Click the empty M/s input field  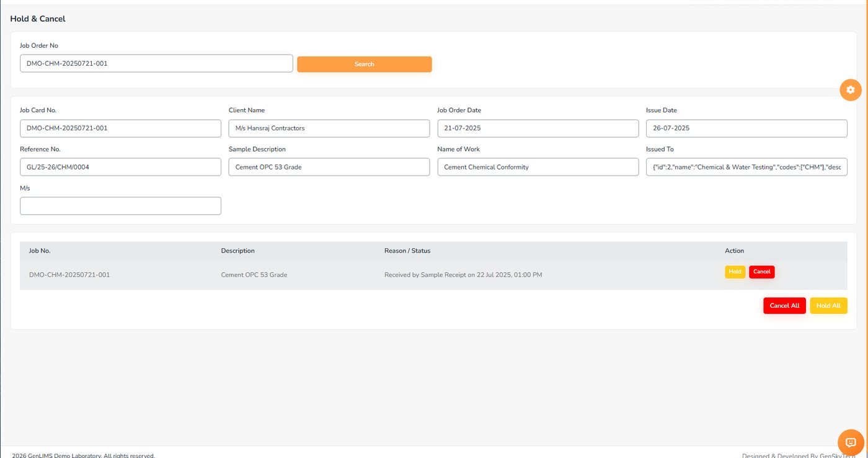(x=120, y=206)
